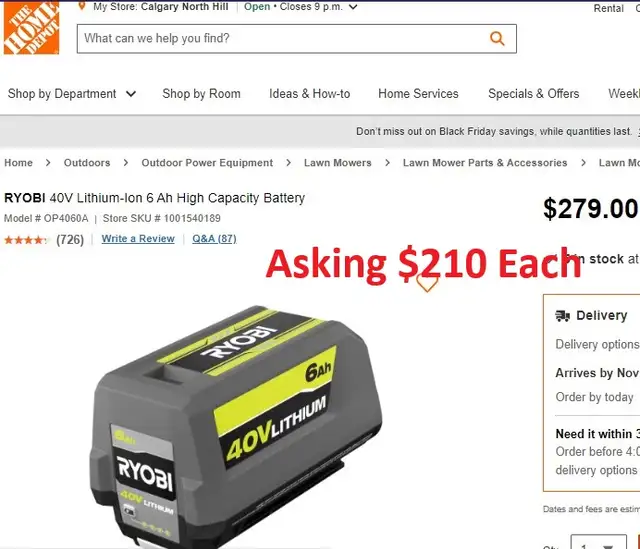Image resolution: width=640 pixels, height=549 pixels.
Task: Click the star rating icons
Action: point(26,240)
